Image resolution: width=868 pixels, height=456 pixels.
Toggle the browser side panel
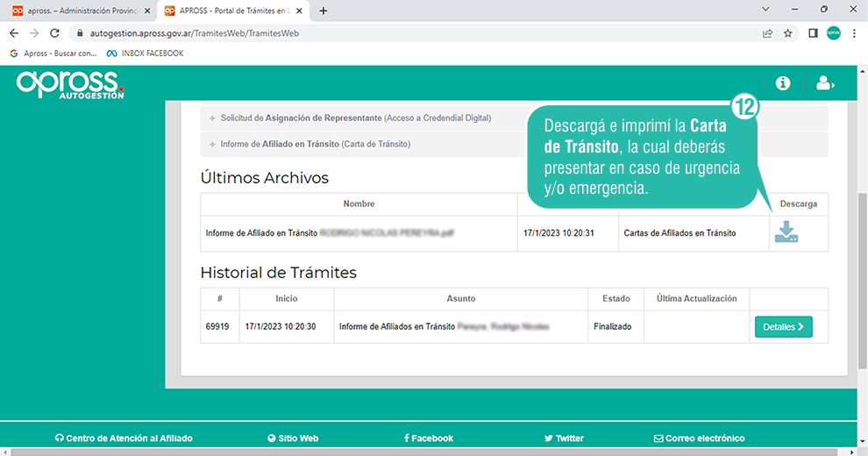813,33
